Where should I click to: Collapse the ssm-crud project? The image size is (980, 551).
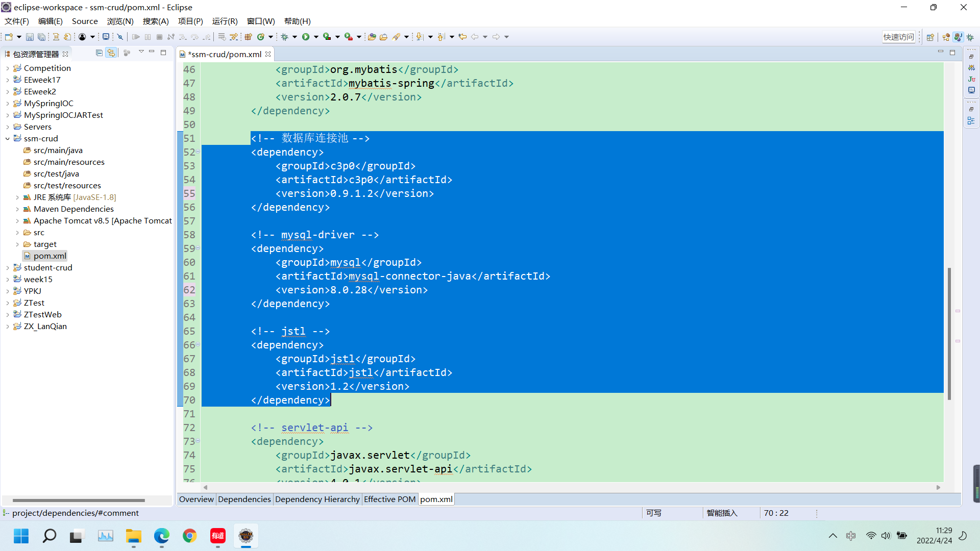click(7, 138)
